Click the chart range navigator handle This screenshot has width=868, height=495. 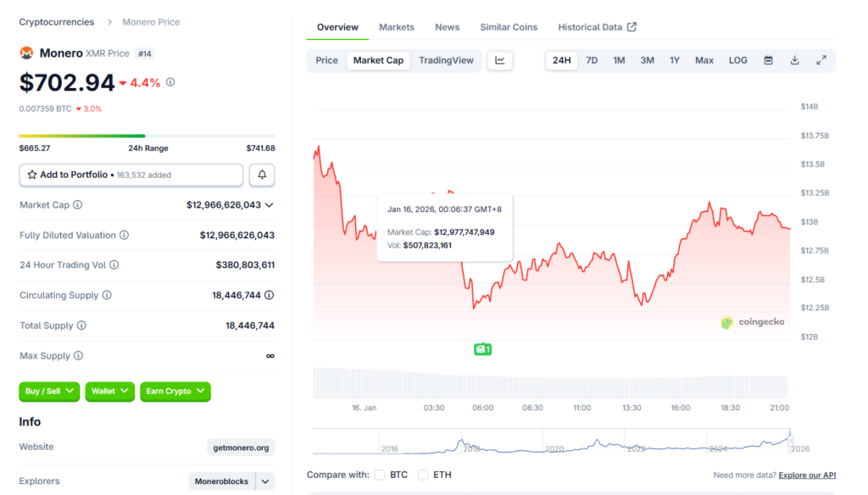tap(789, 441)
